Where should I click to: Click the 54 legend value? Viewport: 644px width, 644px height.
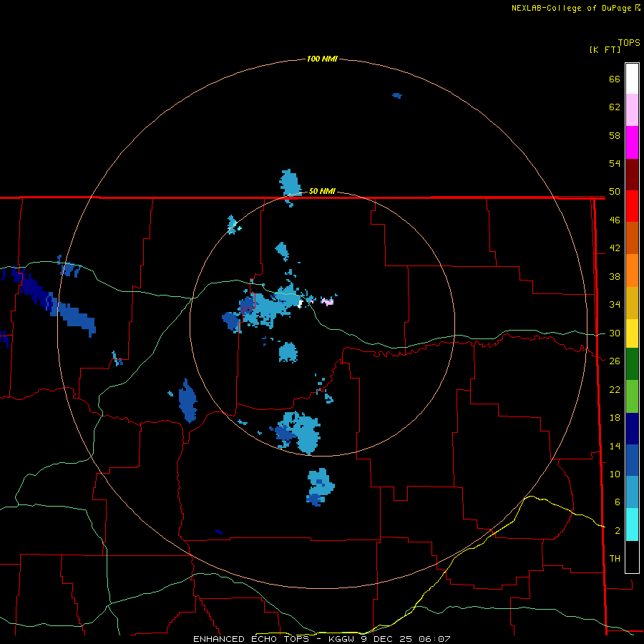[x=615, y=163]
